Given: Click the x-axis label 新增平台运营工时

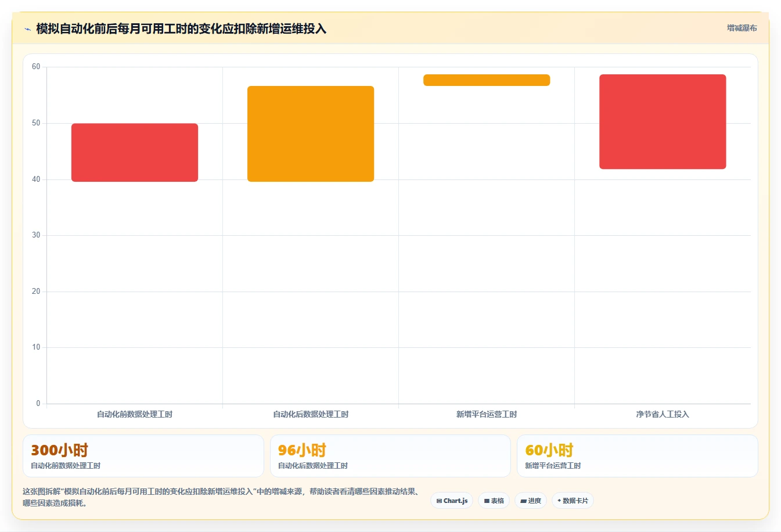Looking at the screenshot, I should point(487,414).
